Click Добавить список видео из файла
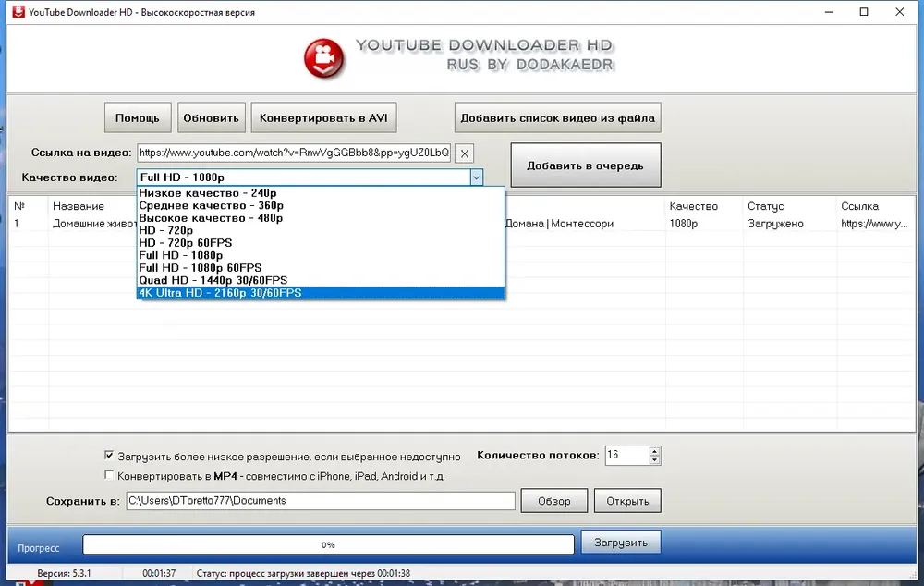 click(x=557, y=118)
